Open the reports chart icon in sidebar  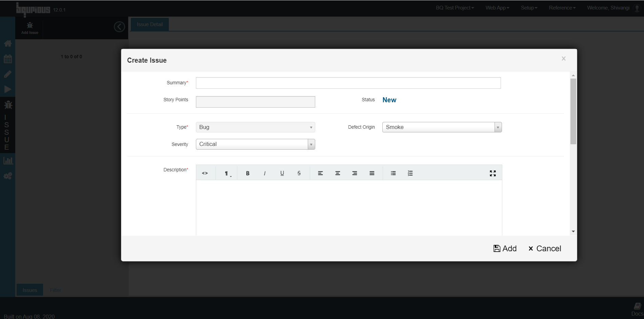click(8, 161)
